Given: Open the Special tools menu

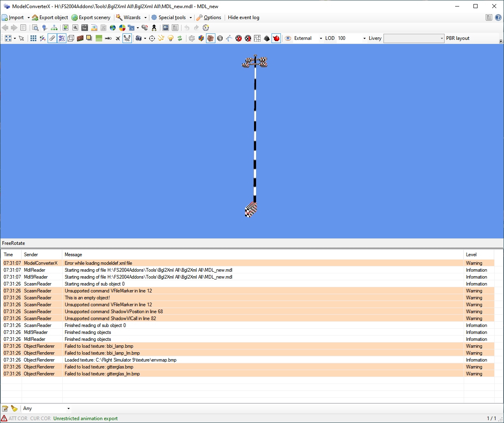Looking at the screenshot, I should (171, 17).
